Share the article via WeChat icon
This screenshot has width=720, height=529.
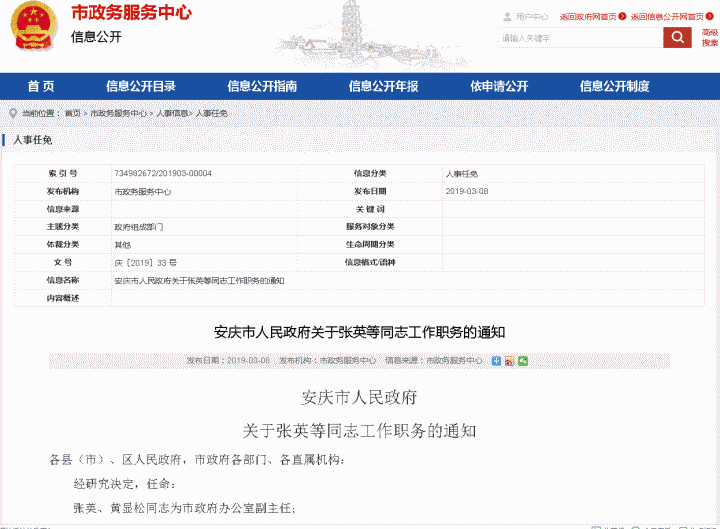pyautogui.click(x=523, y=361)
